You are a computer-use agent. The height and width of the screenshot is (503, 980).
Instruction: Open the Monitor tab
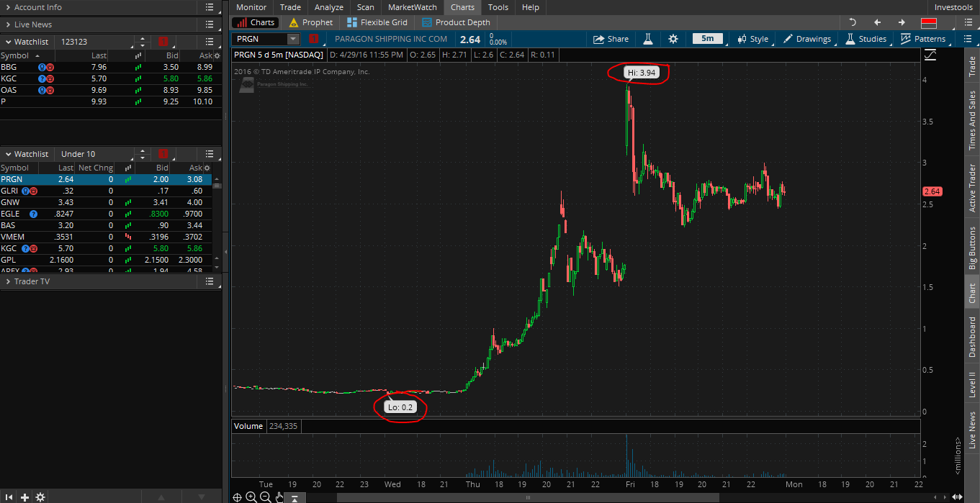pyautogui.click(x=251, y=7)
